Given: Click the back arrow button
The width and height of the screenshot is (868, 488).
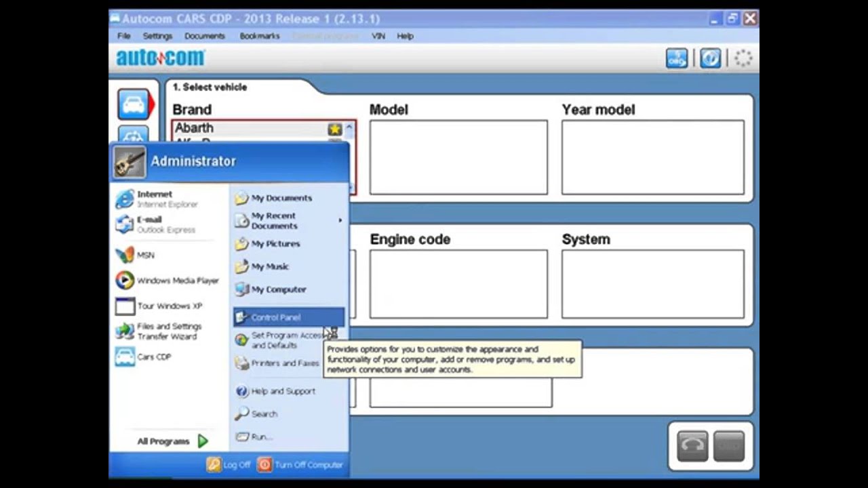Looking at the screenshot, I should 692,447.
